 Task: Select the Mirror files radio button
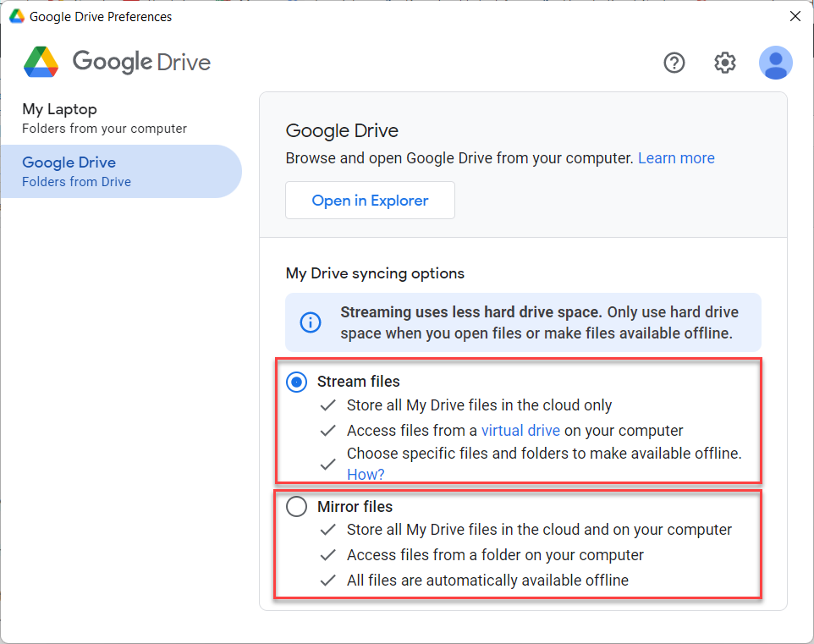coord(296,507)
